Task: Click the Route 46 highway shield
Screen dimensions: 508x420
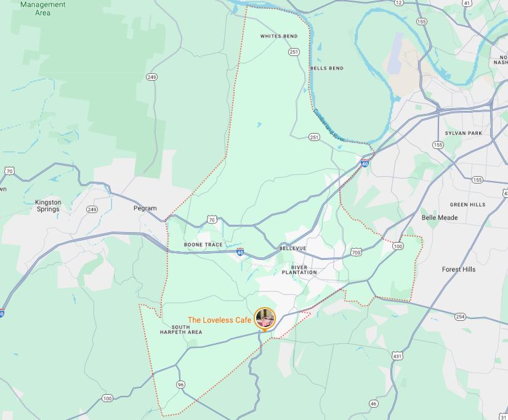Action: 374,403
